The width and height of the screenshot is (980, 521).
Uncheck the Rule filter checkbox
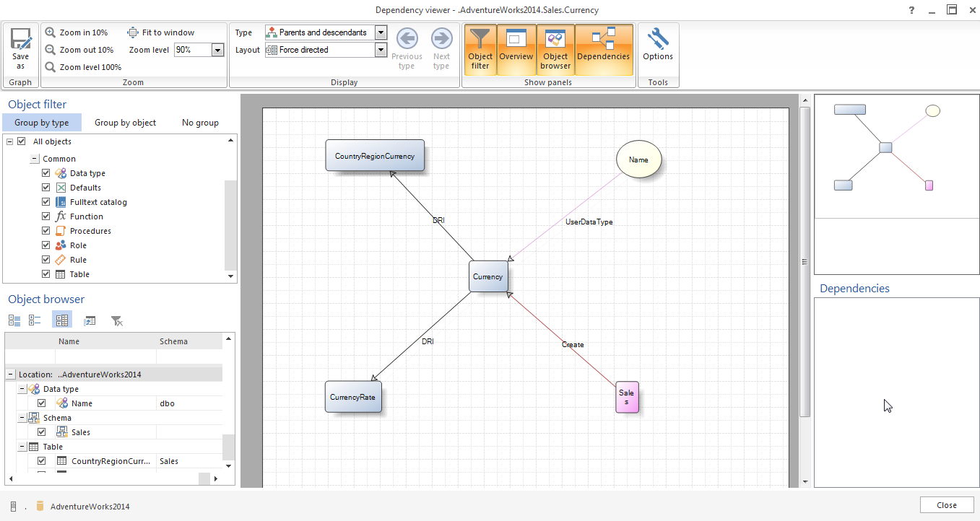(x=46, y=260)
